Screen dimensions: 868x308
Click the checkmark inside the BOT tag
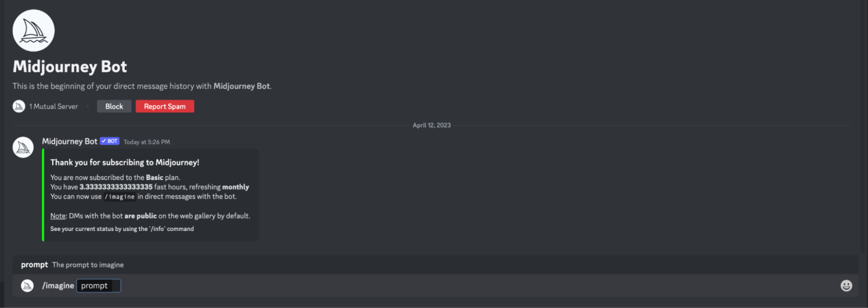click(104, 142)
